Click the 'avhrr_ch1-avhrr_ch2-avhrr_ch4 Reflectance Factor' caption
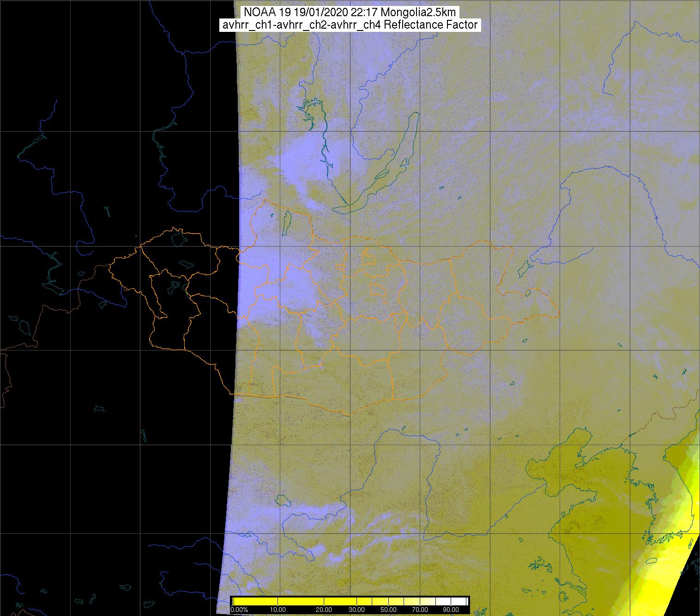Viewport: 700px width, 616px height. (350, 25)
